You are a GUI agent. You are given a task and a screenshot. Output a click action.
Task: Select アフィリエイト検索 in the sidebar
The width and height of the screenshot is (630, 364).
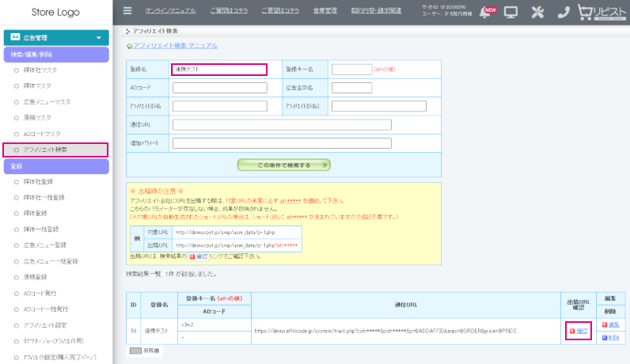tap(55, 150)
